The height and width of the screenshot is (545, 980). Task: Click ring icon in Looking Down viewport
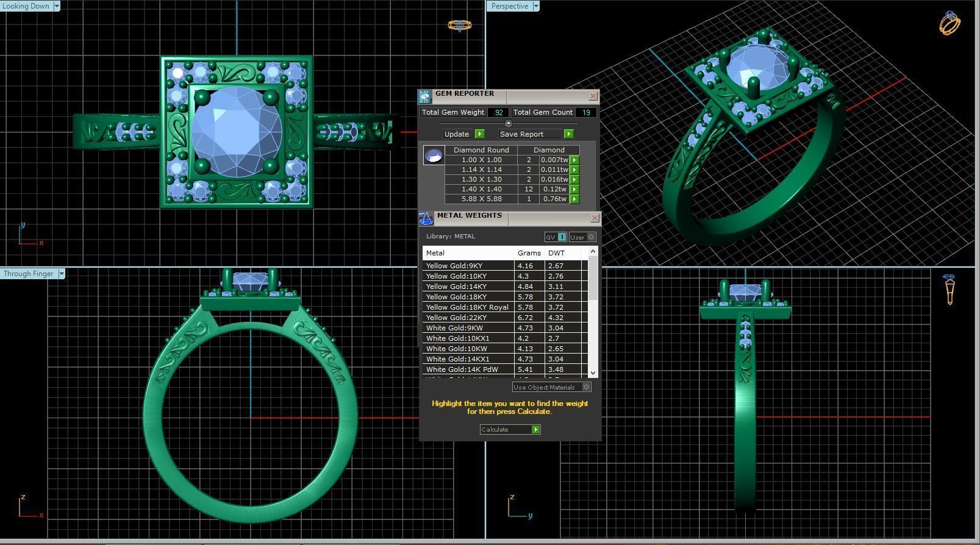pos(459,26)
